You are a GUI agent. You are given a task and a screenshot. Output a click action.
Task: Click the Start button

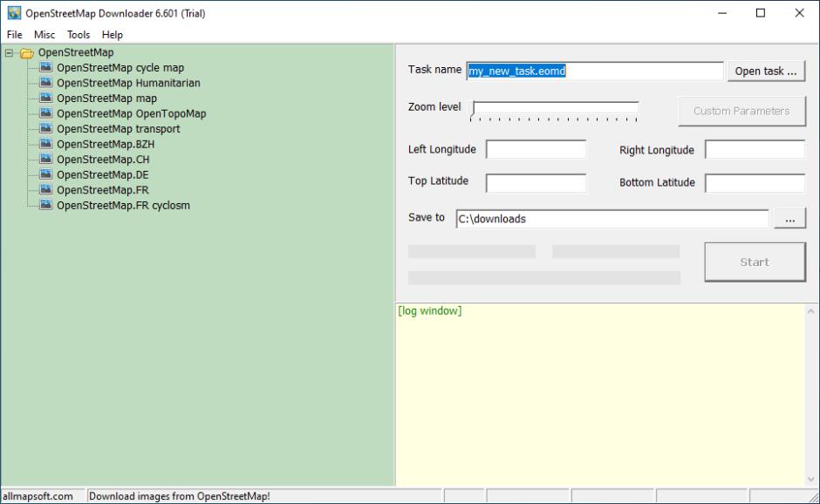(x=755, y=262)
